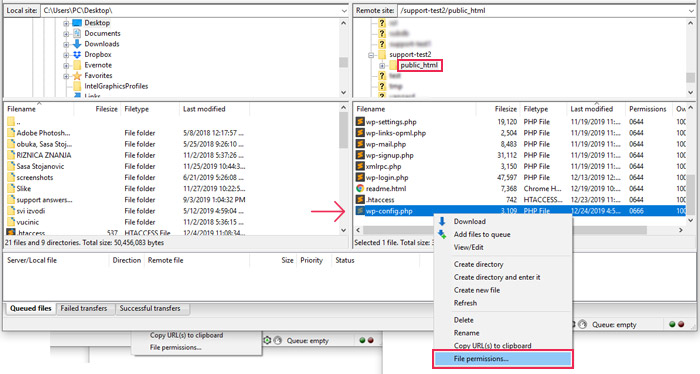Click the Chrome icon beside readme.html
This screenshot has width=700, height=374.
click(x=360, y=188)
